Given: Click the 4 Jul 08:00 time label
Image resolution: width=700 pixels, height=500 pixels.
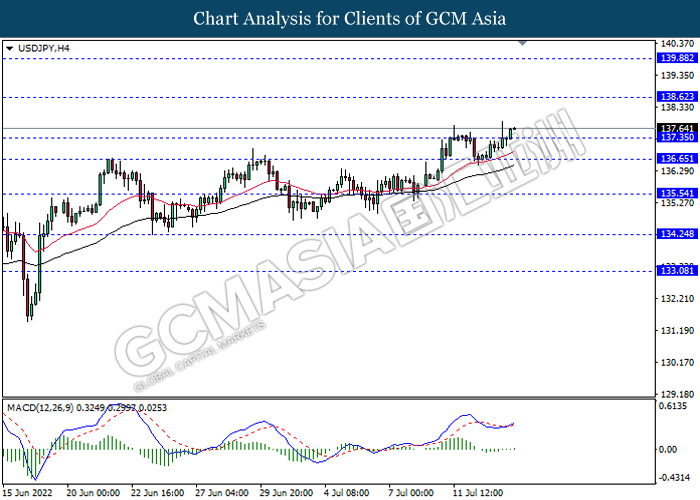Looking at the screenshot, I should point(346,493).
